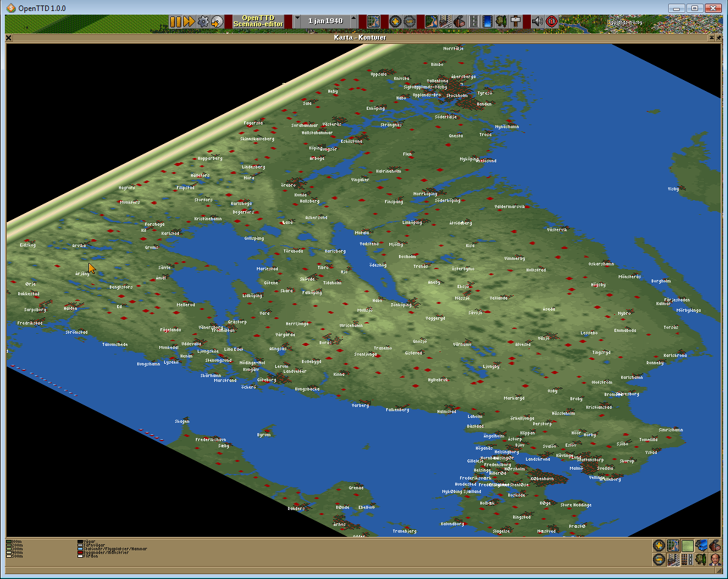
Task: Click the Malmö town label
Action: tap(576, 468)
